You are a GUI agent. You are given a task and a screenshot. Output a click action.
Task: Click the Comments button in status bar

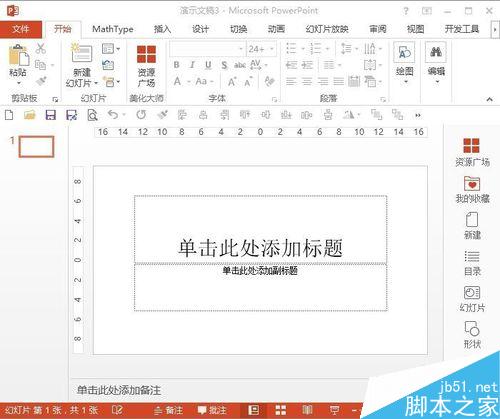click(212, 410)
